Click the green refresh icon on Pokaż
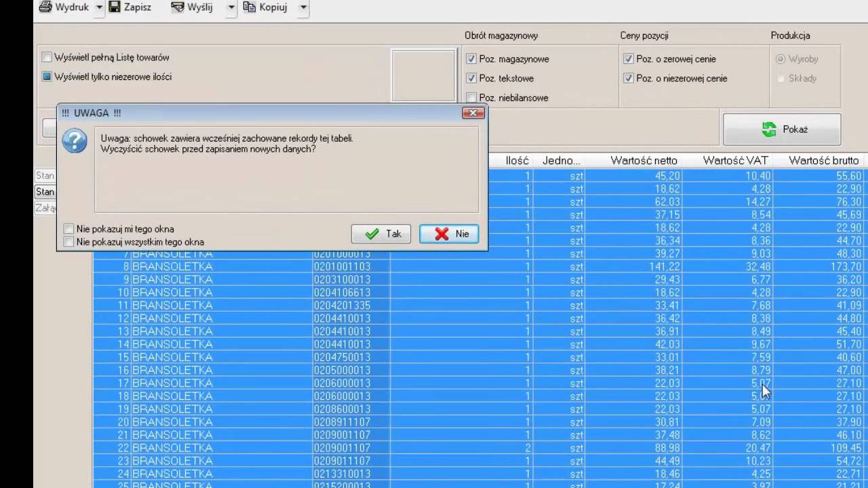The image size is (868, 488). click(769, 129)
